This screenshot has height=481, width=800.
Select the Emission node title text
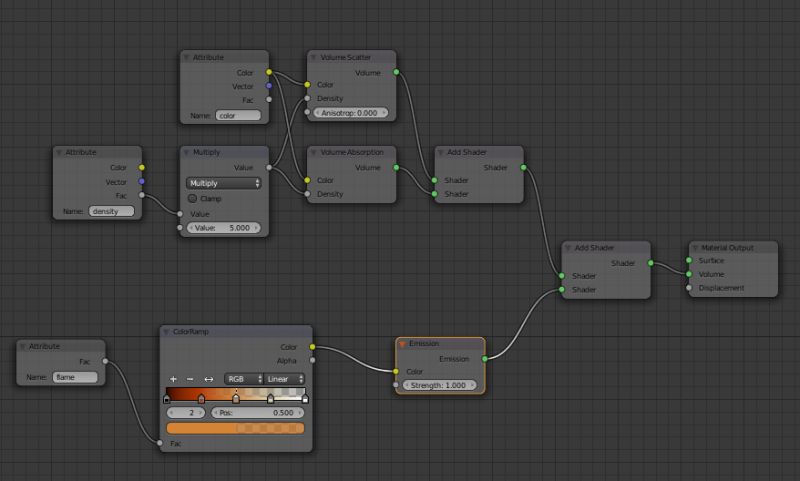(x=424, y=343)
